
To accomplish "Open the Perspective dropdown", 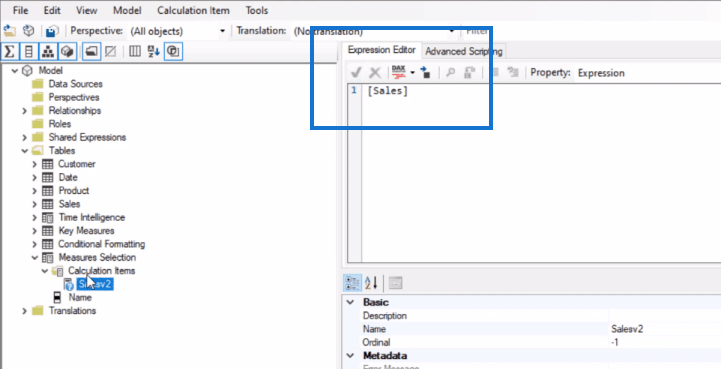I will coord(178,31).
